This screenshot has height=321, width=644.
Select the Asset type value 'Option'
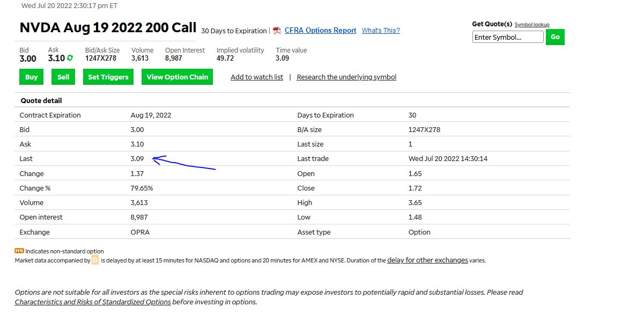[x=419, y=232]
